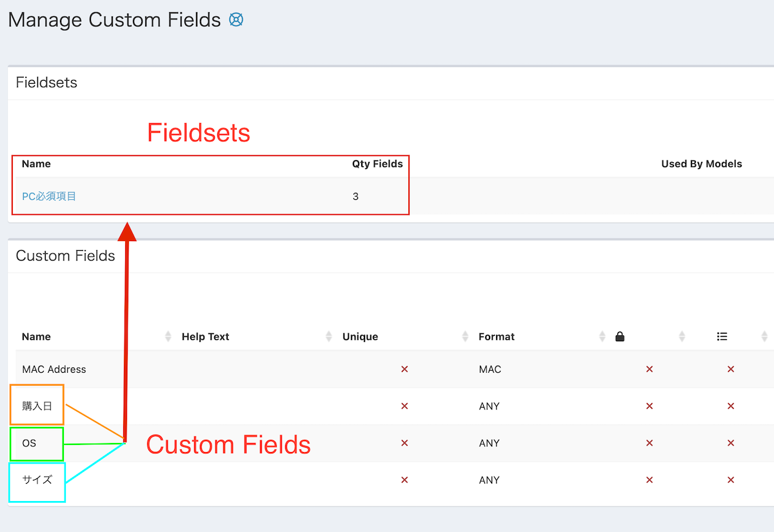Screen dimensions: 774x532
Task: Click the Qty Fields column header
Action: pyautogui.click(x=377, y=164)
